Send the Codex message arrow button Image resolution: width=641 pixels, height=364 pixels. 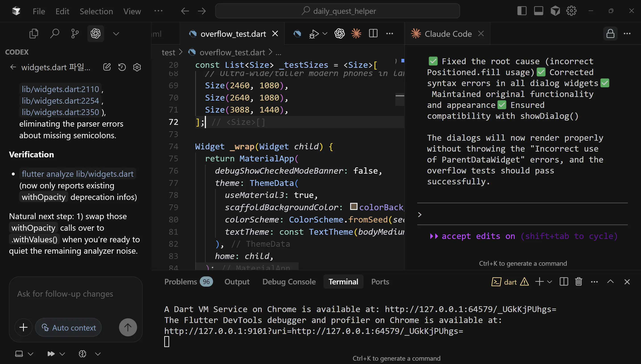[x=128, y=327]
